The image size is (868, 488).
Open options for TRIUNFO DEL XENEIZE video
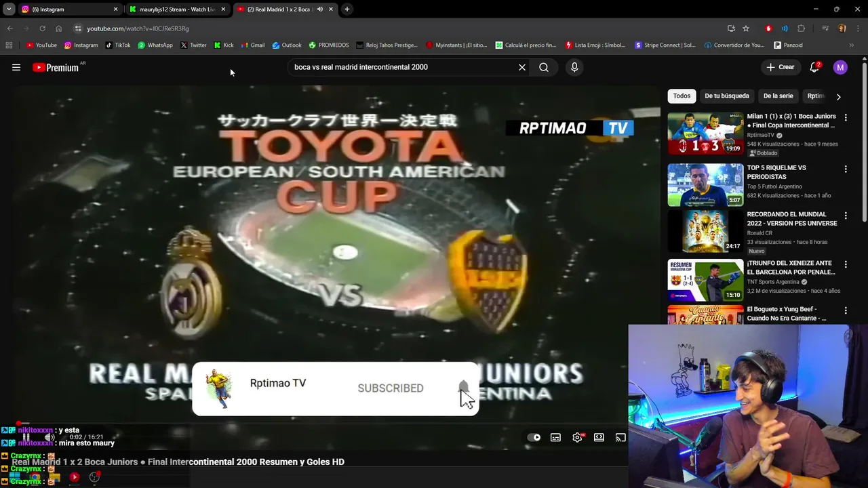(845, 265)
